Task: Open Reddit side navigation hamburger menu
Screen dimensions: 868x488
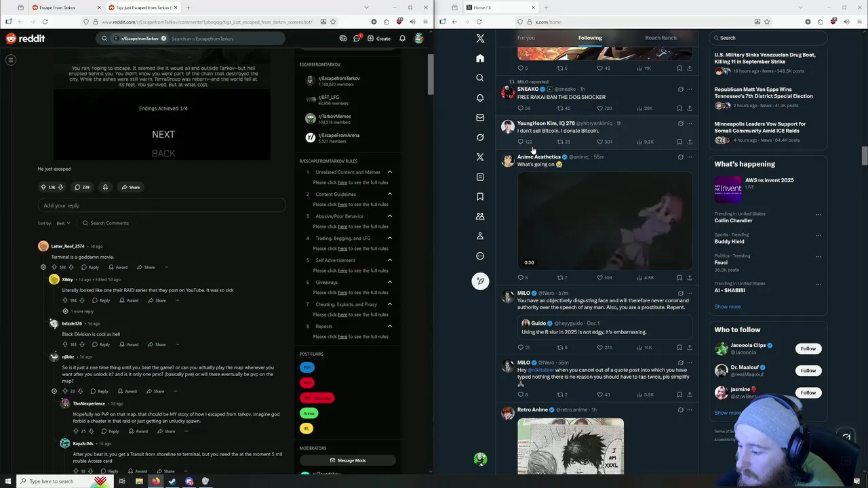Action: (11, 60)
